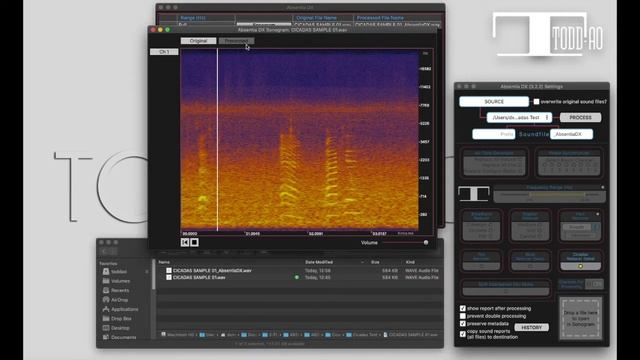Enable overwrite original sound files checkbox
Viewport: 640px width, 360px height.
click(x=536, y=101)
